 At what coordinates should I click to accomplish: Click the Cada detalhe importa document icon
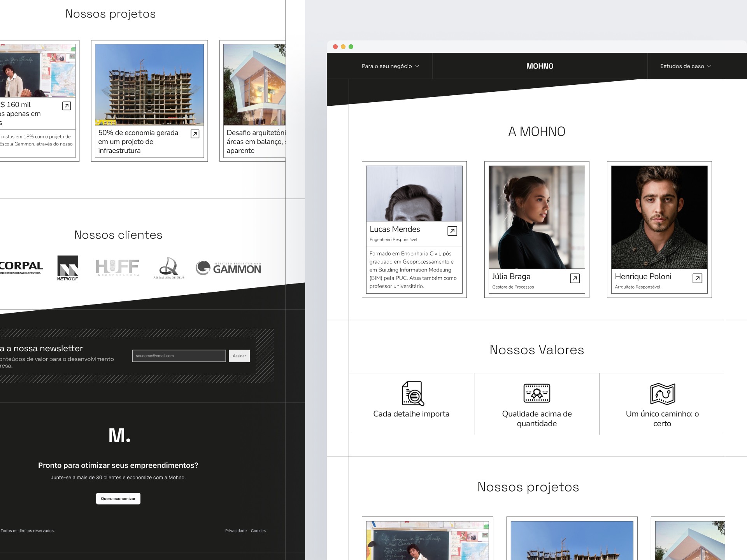[x=412, y=394]
